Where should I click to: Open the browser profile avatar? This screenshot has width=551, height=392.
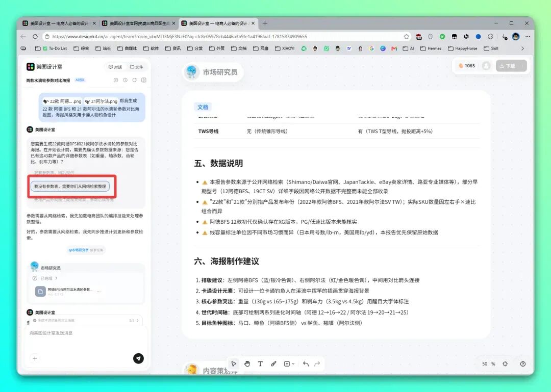point(515,37)
